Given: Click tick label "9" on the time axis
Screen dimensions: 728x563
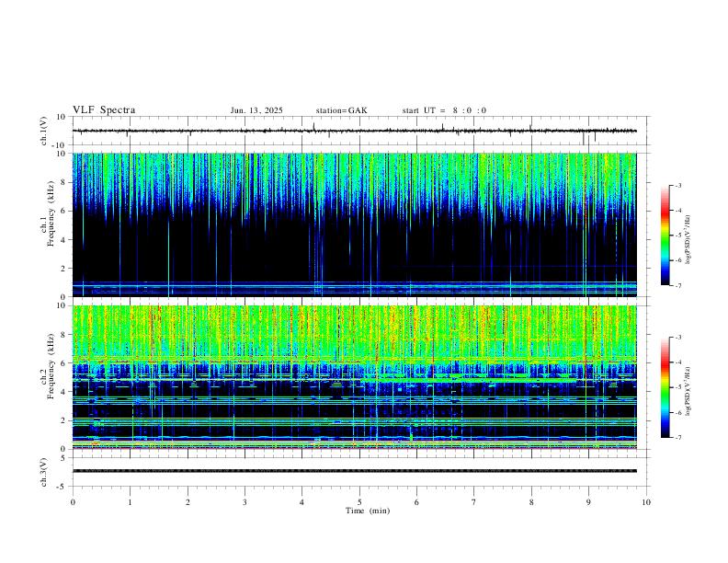Looking at the screenshot, I should [x=588, y=502].
